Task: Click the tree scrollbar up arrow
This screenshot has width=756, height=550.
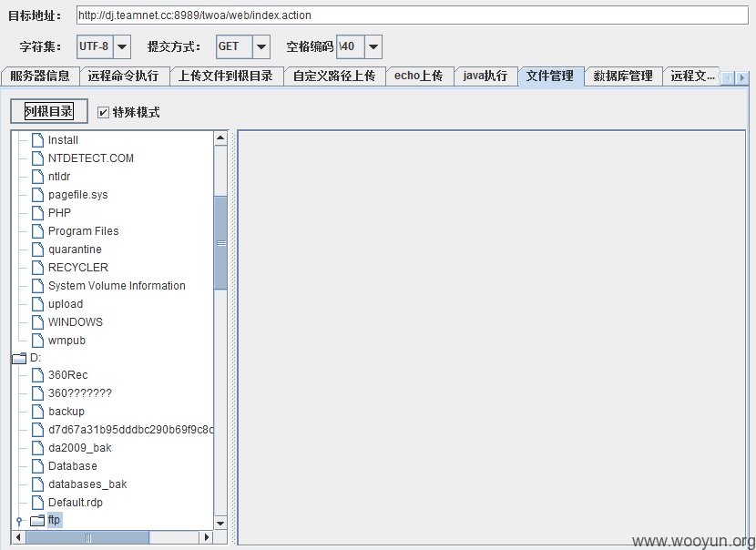Action: (x=220, y=138)
